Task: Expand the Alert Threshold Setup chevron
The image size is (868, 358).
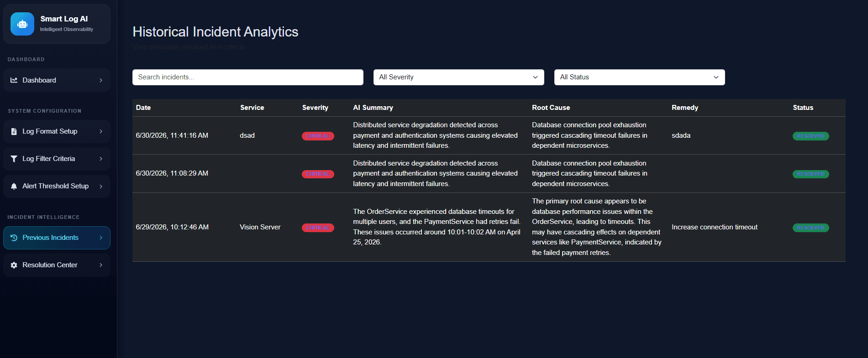Action: [101, 186]
